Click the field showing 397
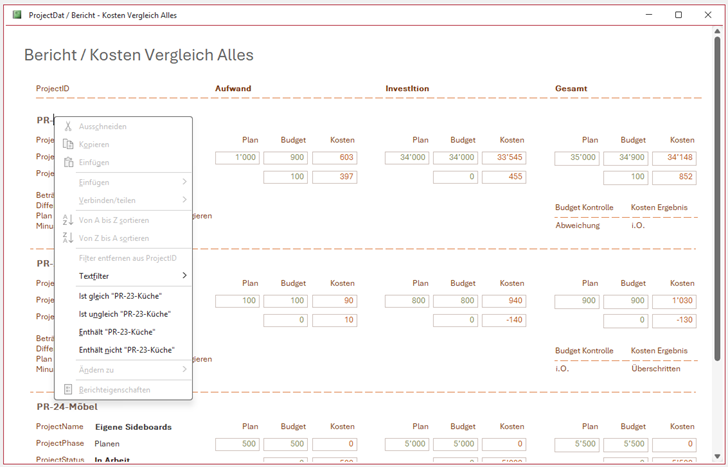728x467 pixels. (x=335, y=177)
